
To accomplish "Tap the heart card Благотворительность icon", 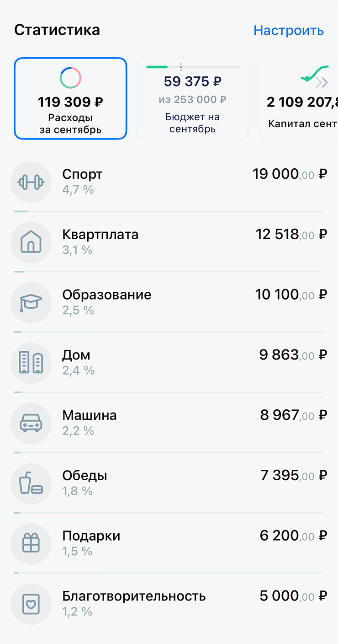I will (31, 605).
